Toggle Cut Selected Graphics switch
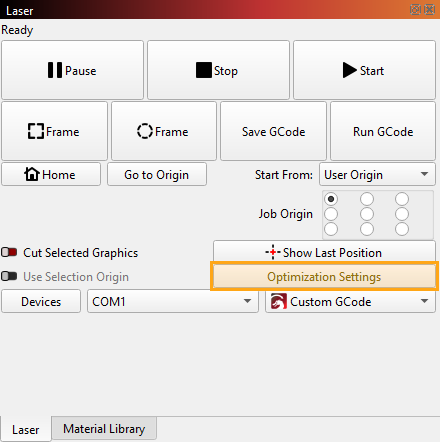 (x=9, y=252)
